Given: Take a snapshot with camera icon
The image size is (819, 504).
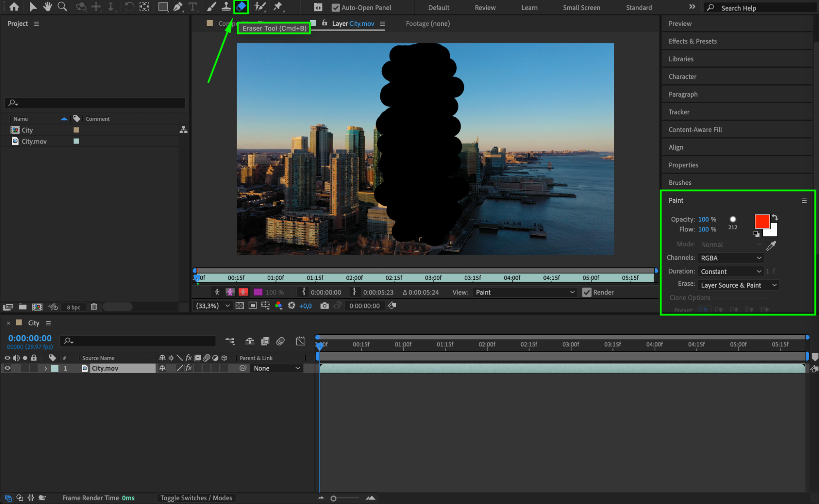Looking at the screenshot, I should (x=324, y=306).
